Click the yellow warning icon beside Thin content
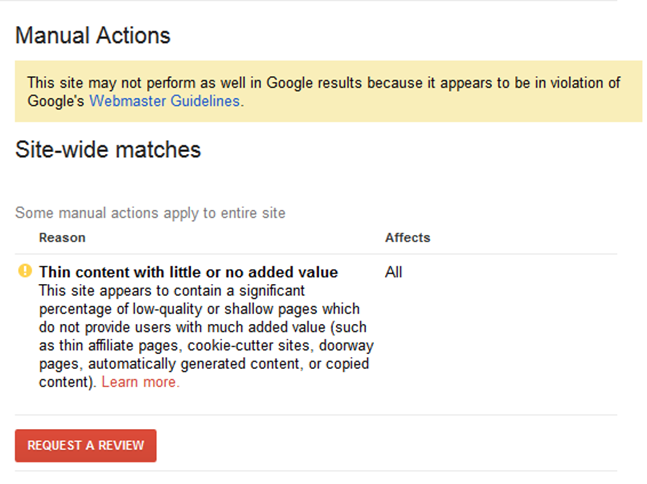 pos(25,271)
